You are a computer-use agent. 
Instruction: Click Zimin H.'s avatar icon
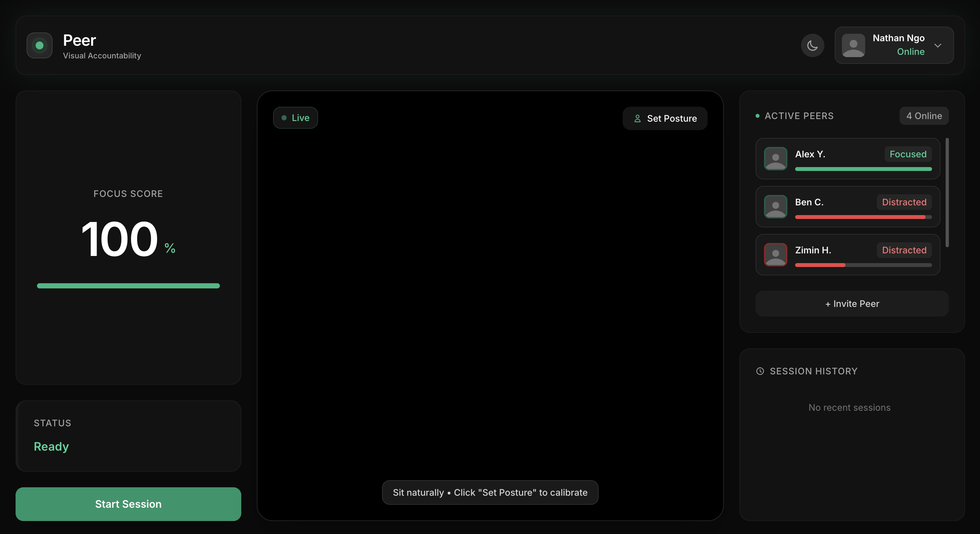point(775,254)
